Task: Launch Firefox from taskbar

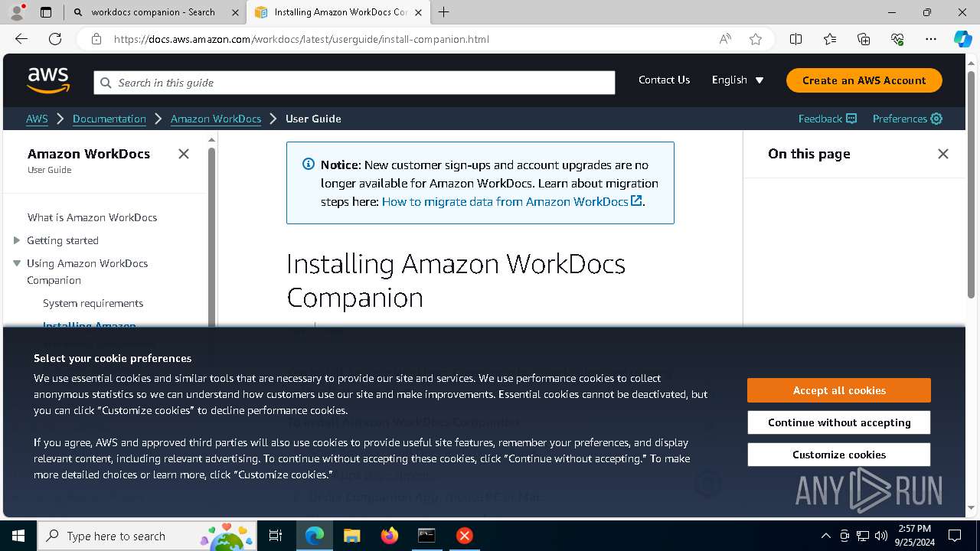Action: (x=390, y=536)
